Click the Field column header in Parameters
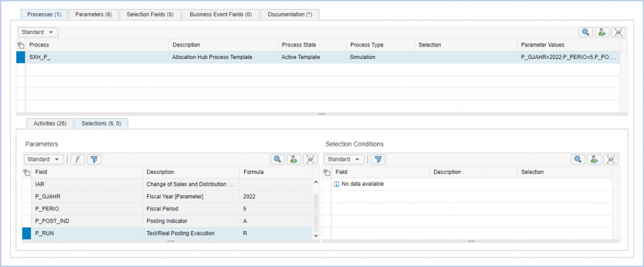644x267 pixels. [x=87, y=172]
